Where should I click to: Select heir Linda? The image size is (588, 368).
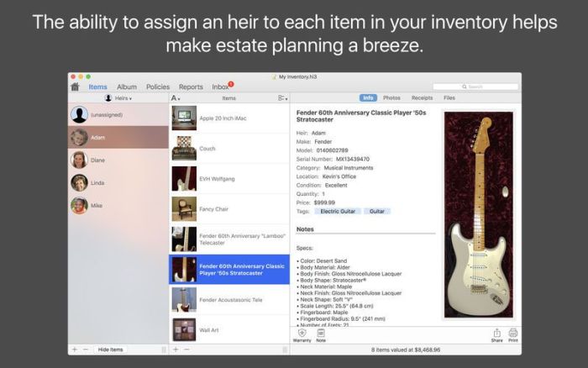[118, 182]
